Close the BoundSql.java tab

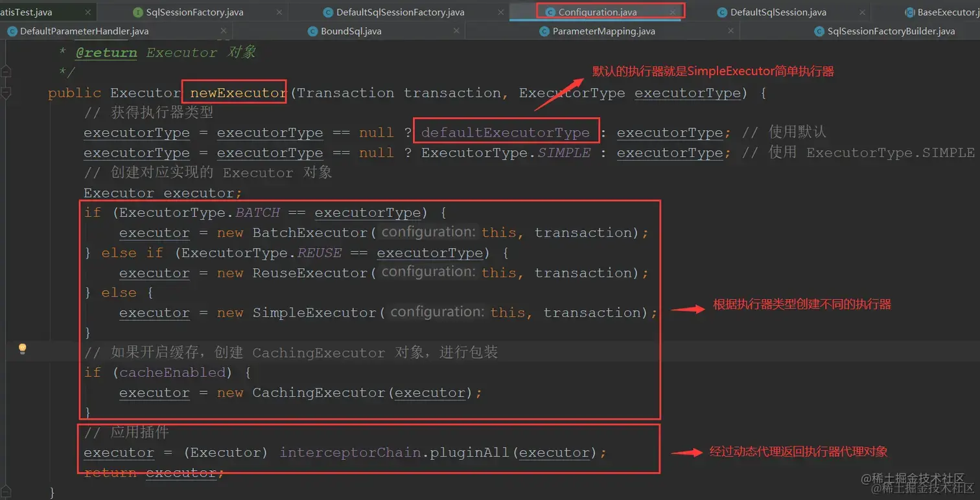point(456,31)
